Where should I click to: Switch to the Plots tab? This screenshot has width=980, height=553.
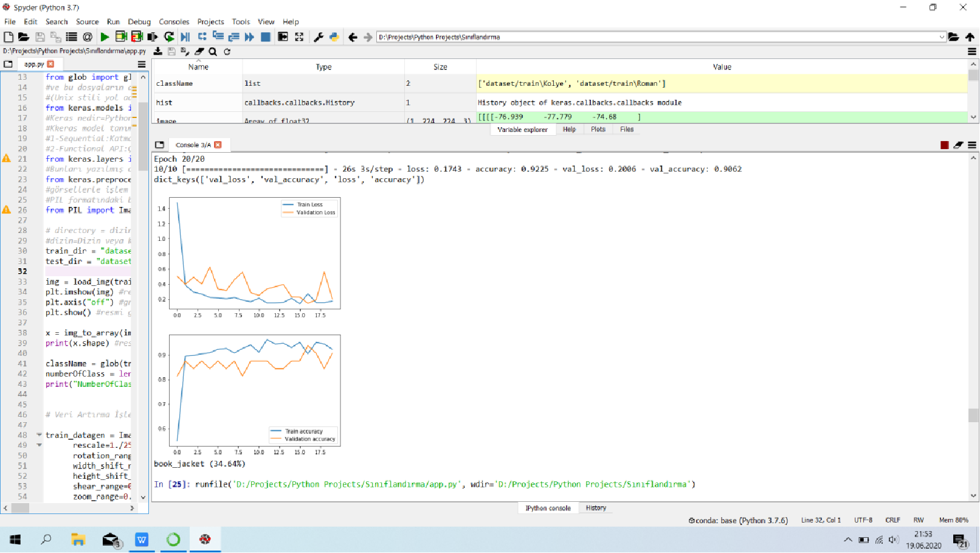point(598,130)
